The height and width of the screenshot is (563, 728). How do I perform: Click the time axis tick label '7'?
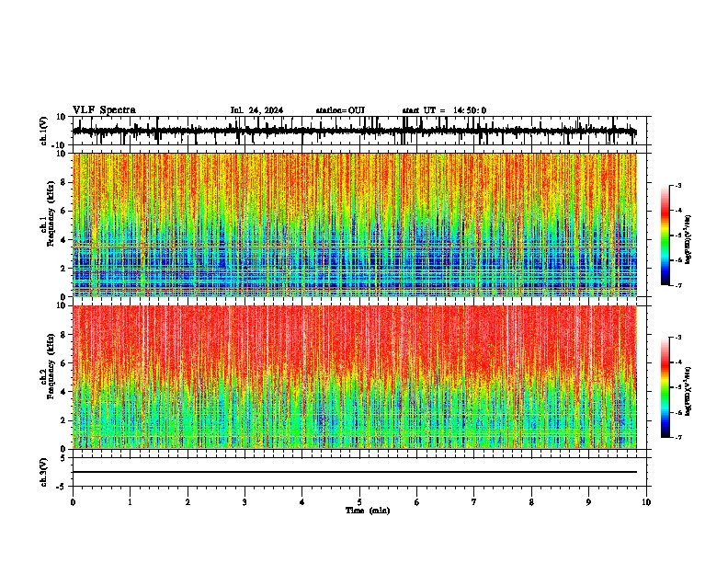coord(474,502)
